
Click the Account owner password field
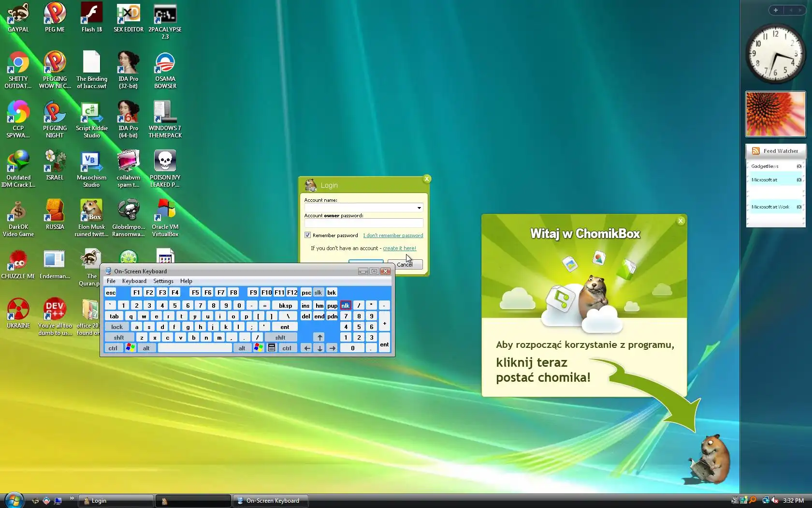(x=363, y=223)
